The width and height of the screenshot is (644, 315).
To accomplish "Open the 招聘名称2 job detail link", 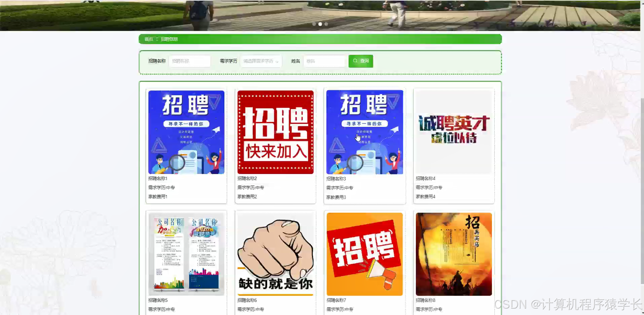I will click(x=247, y=178).
